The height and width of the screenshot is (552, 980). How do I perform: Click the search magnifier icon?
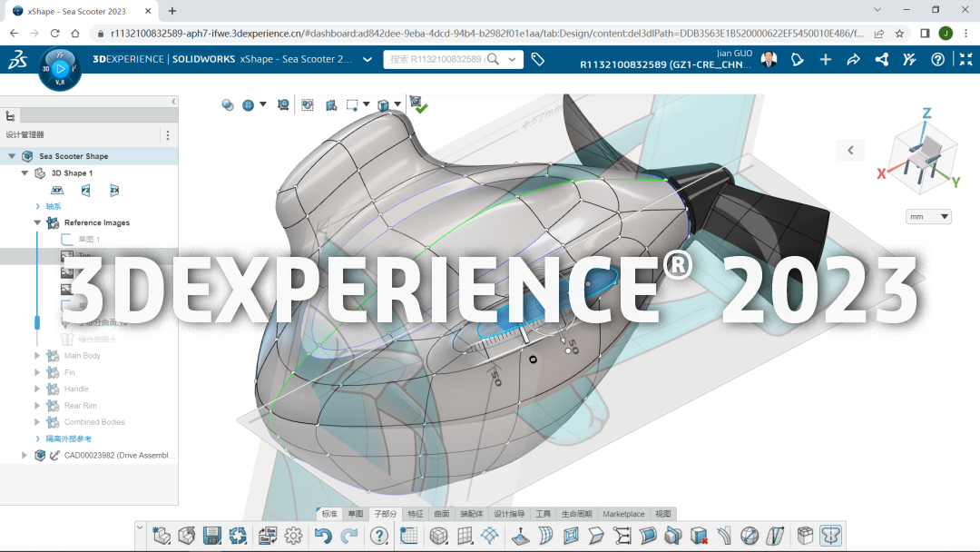(x=493, y=59)
